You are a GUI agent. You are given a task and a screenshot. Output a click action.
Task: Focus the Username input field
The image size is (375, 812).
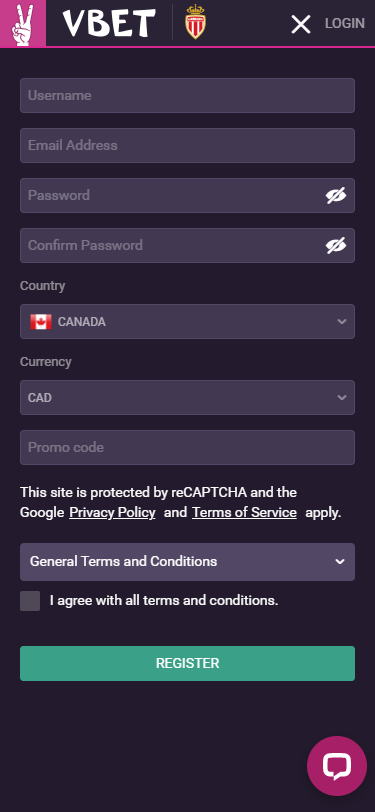[188, 95]
